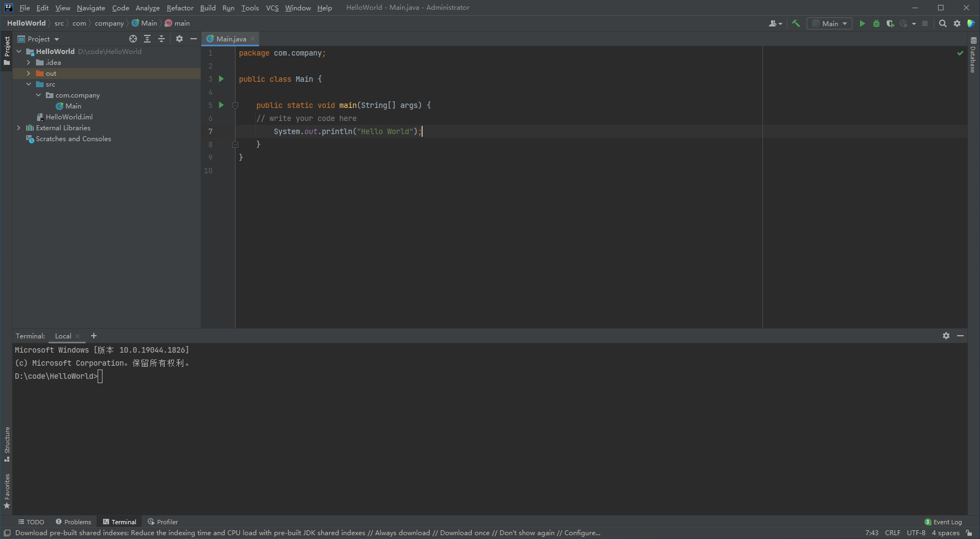Open IDE settings gear in top toolbar
The width and height of the screenshot is (980, 539).
[957, 23]
